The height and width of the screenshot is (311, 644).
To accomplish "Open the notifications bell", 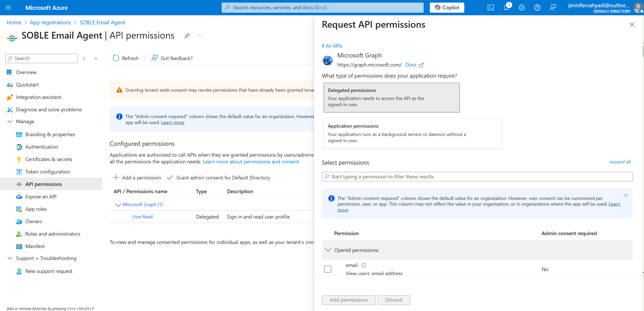I will click(x=506, y=8).
